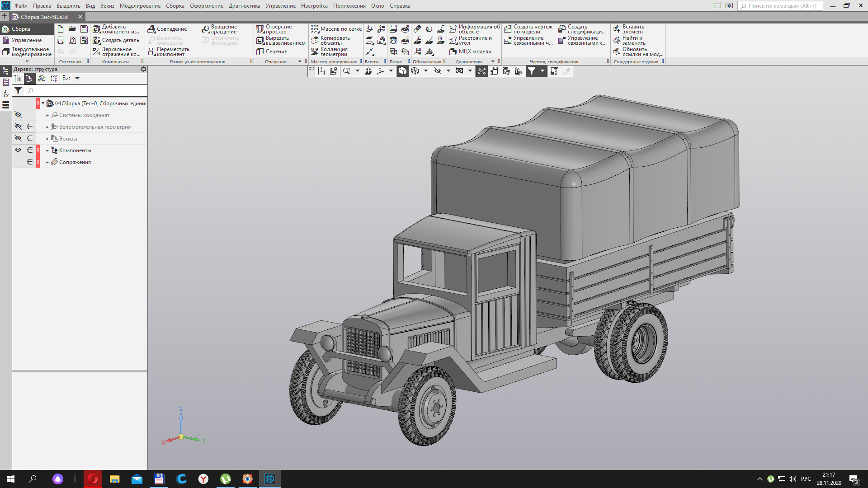Screen dimensions: 868x488
Task: Click the Совпадение (Mate) constraint icon
Action: pyautogui.click(x=167, y=28)
